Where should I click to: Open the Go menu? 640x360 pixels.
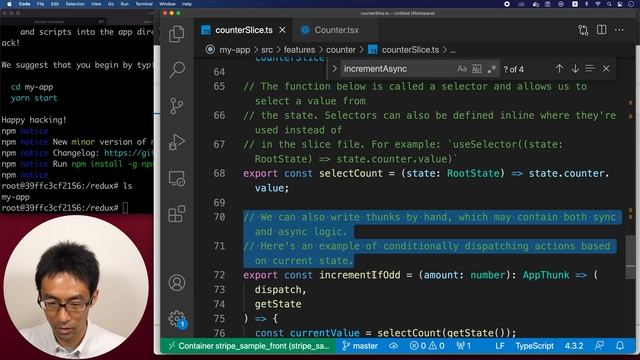point(111,4)
